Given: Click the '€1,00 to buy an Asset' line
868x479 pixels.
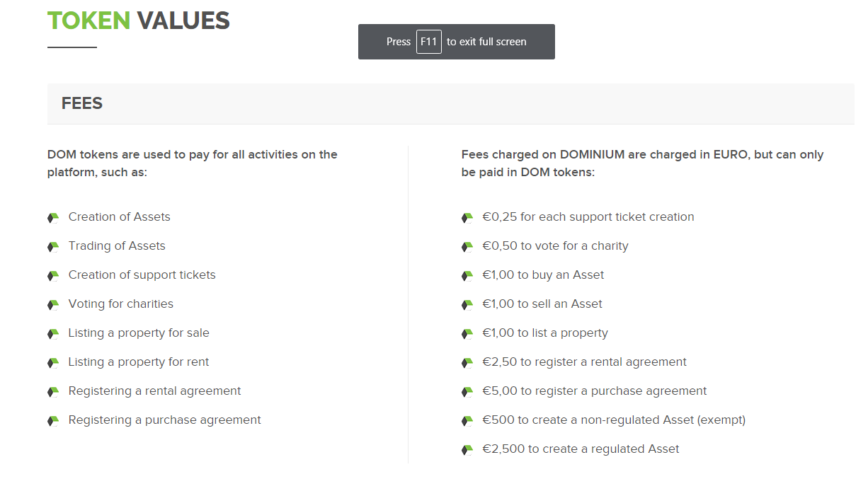Looking at the screenshot, I should coord(543,275).
